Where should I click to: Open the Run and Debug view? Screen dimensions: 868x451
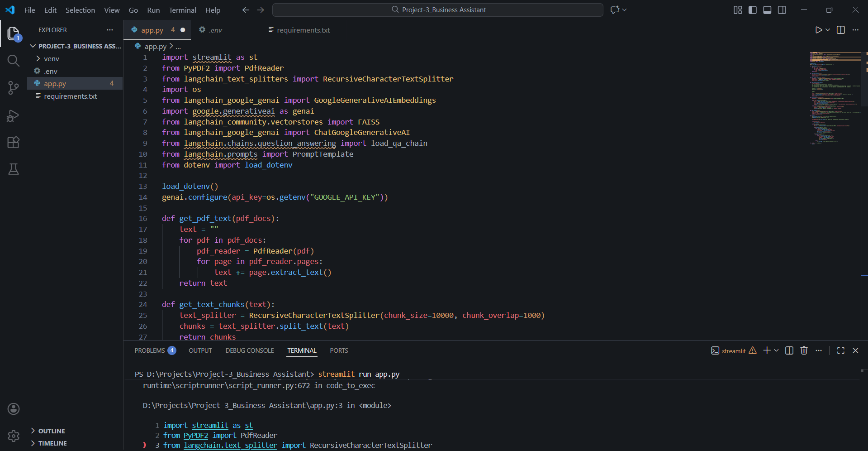[14, 116]
